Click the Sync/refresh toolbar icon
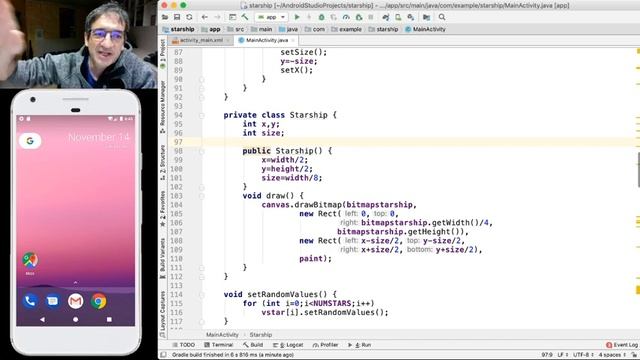The image size is (640, 360). pyautogui.click(x=189, y=17)
